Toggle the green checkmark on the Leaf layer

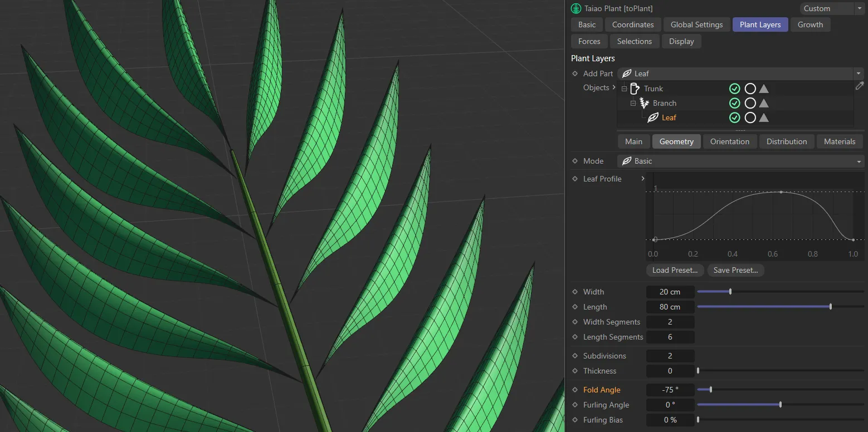[734, 117]
